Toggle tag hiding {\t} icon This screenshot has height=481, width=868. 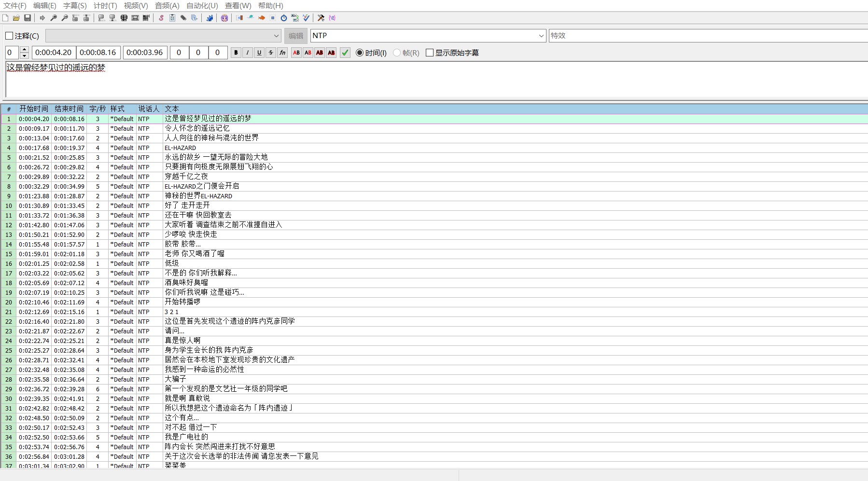(x=332, y=18)
